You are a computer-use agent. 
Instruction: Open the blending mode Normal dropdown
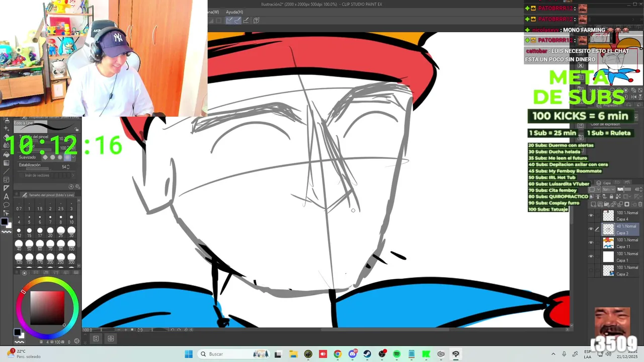(609, 189)
